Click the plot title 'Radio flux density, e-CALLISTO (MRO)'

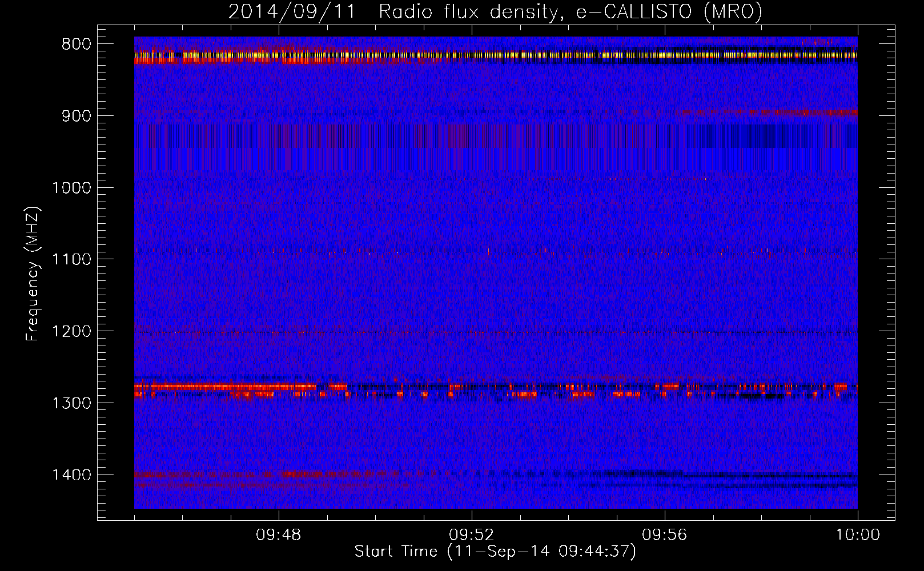[x=571, y=11]
